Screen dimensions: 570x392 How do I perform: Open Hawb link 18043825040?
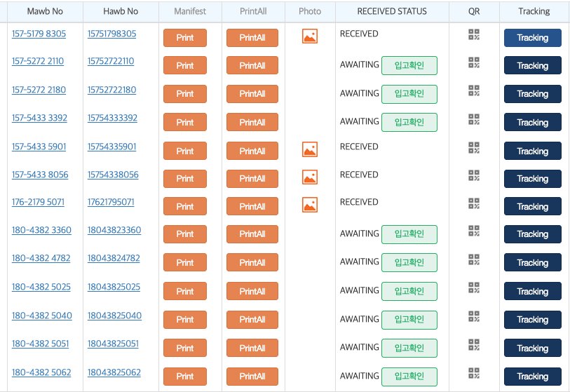click(114, 316)
